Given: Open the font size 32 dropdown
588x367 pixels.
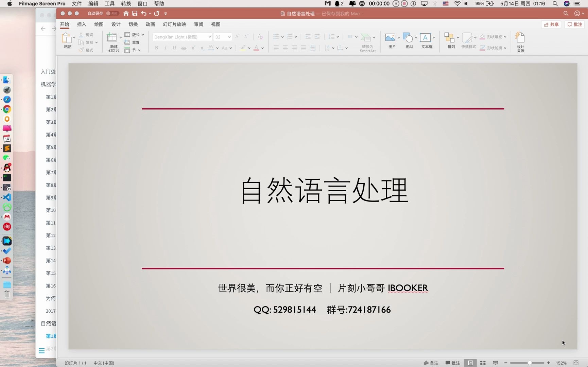Looking at the screenshot, I should tap(229, 37).
